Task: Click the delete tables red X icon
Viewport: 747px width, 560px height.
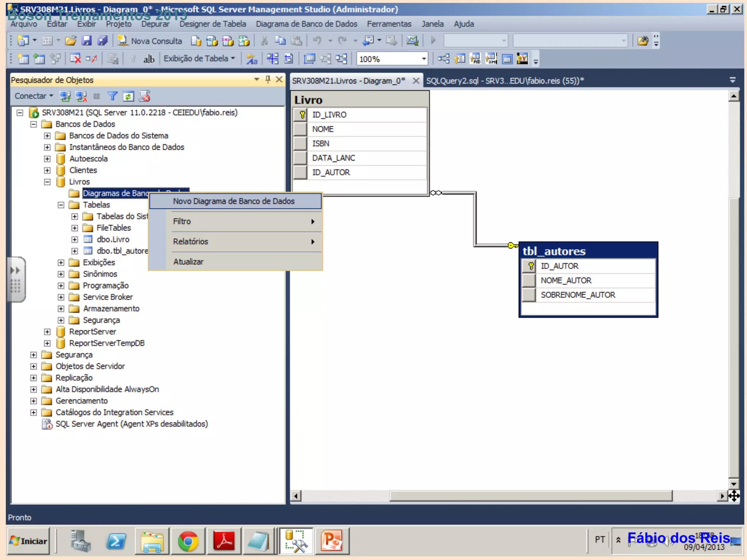Action: click(x=76, y=59)
